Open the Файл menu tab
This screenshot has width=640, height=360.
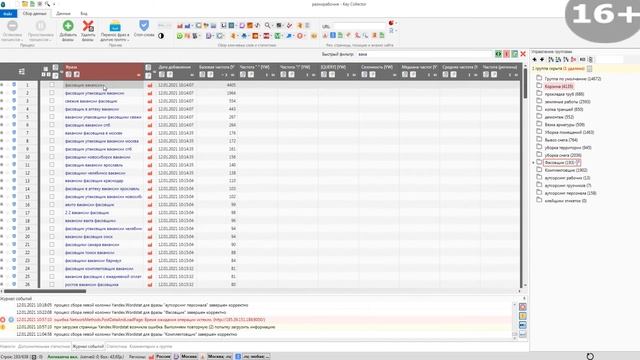8,13
